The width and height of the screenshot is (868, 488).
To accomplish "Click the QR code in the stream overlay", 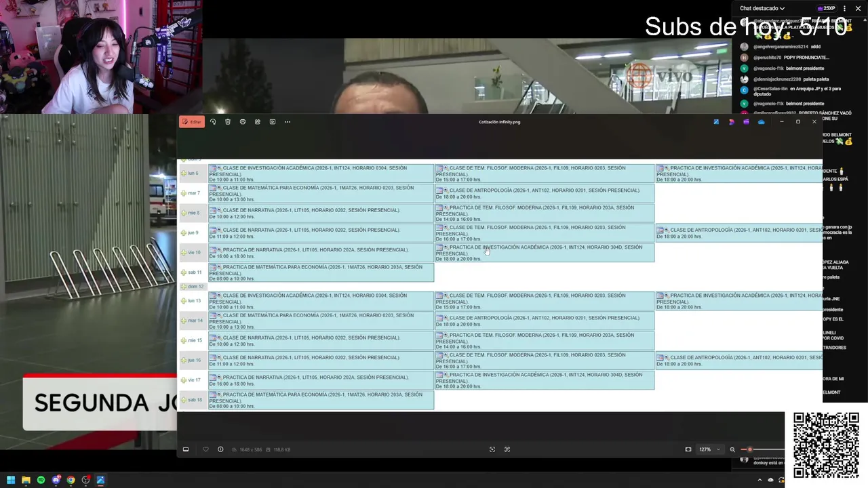I will [826, 445].
